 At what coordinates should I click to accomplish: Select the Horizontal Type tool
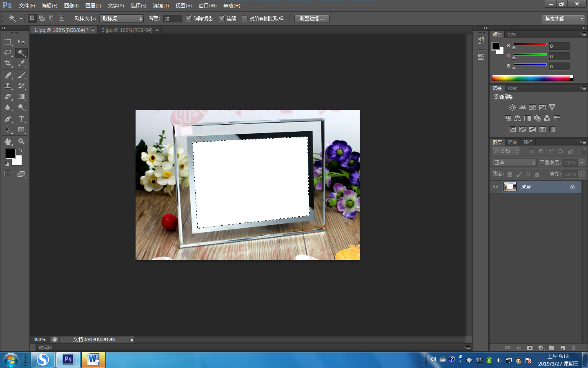[x=21, y=119]
